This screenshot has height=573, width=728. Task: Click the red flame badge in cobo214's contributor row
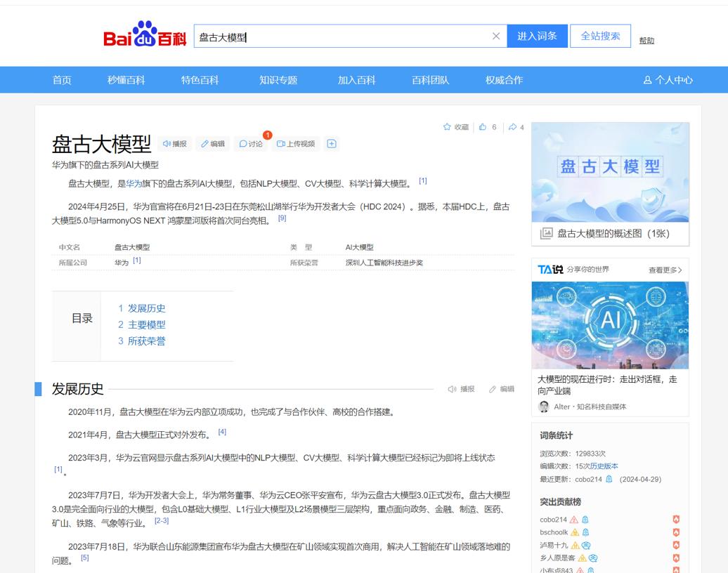pos(676,520)
